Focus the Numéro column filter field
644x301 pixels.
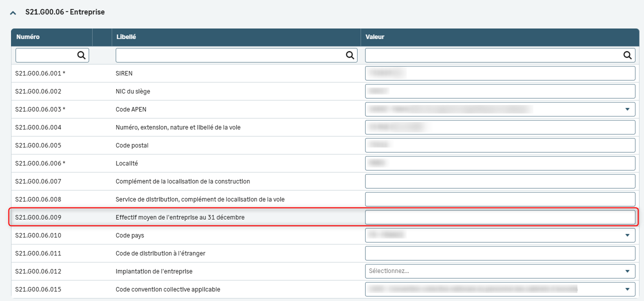46,55
